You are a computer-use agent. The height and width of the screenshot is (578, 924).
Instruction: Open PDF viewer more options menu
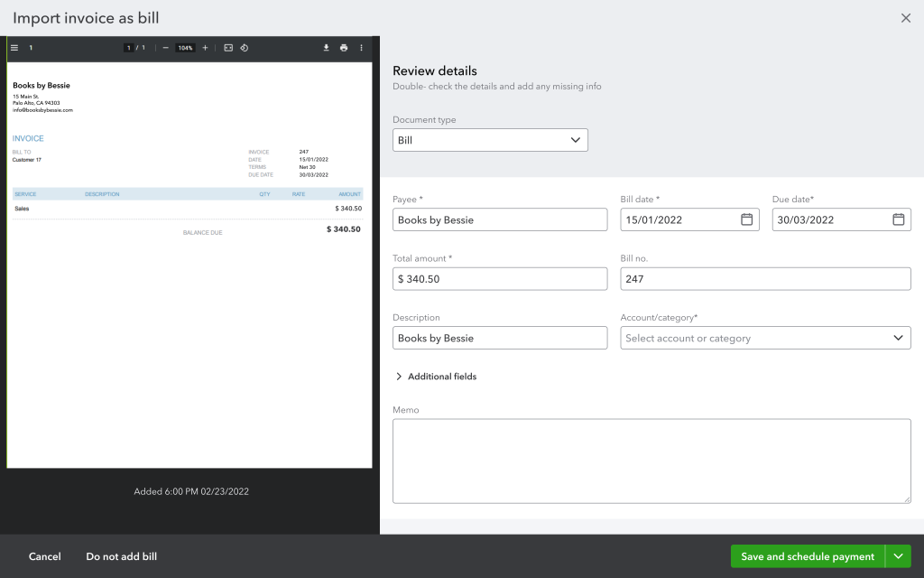pyautogui.click(x=361, y=48)
